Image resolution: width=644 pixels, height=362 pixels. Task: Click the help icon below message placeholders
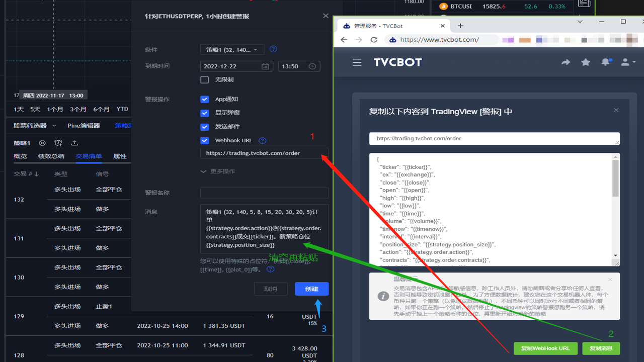pyautogui.click(x=270, y=269)
